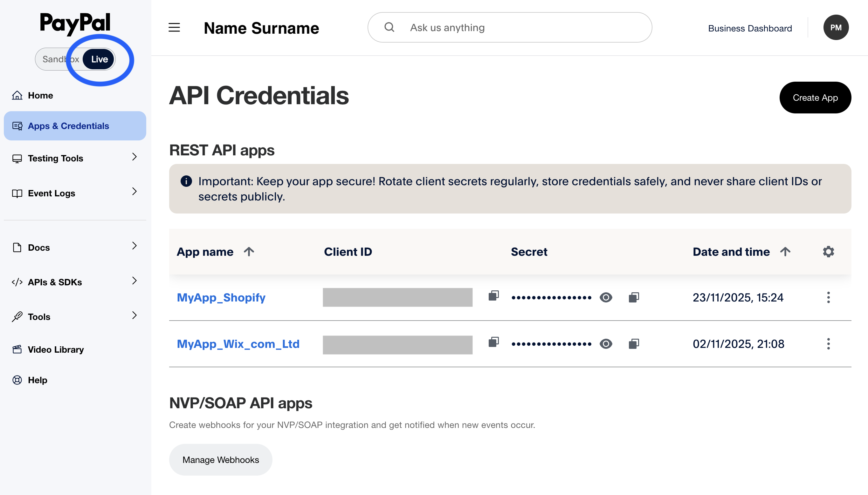The image size is (868, 495).
Task: Open table settings gear icon
Action: pyautogui.click(x=828, y=252)
